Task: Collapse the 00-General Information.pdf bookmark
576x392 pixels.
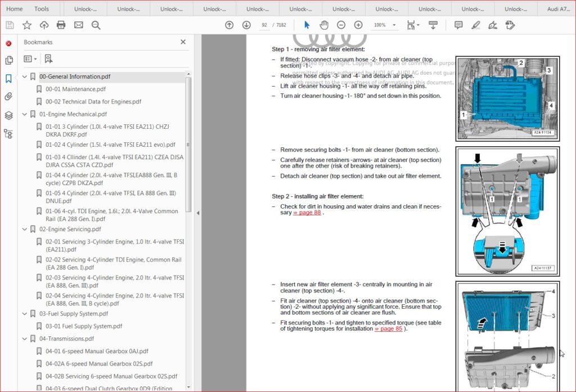Action: click(25, 77)
